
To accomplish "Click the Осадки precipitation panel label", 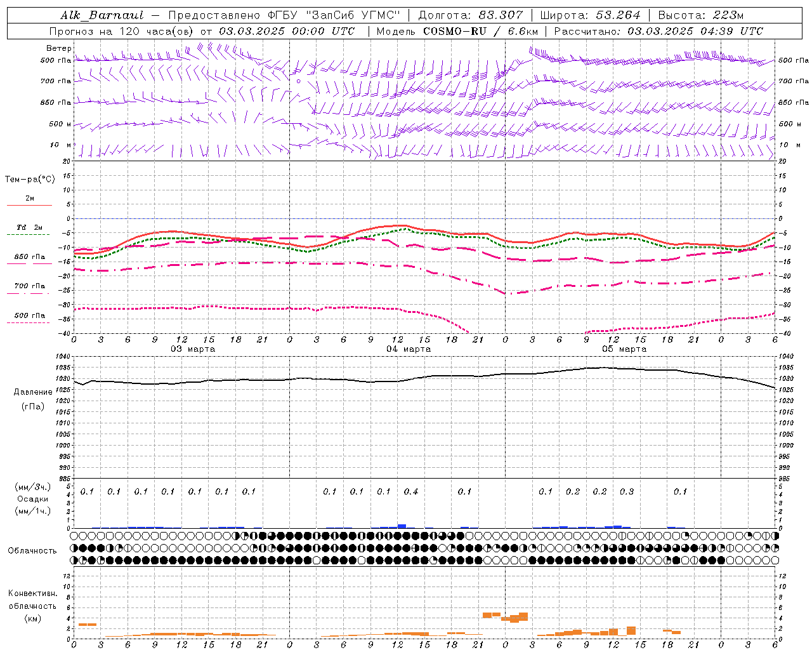I will 32,499.
